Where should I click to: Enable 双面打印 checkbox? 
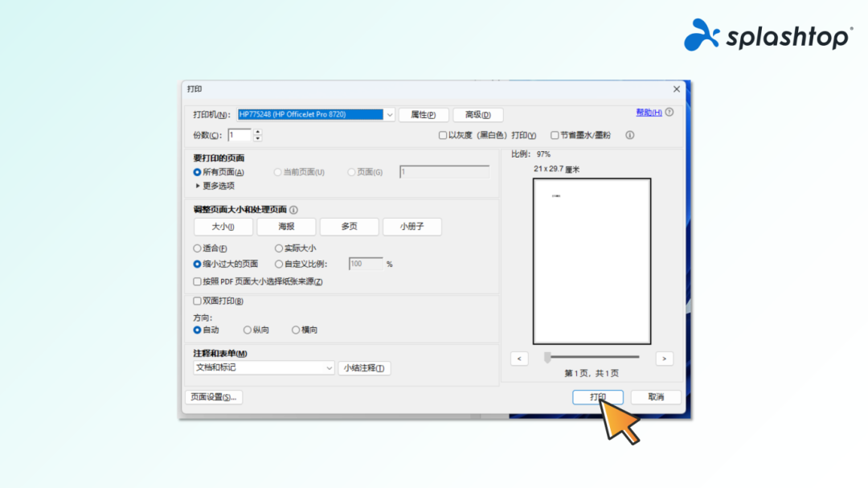[195, 301]
